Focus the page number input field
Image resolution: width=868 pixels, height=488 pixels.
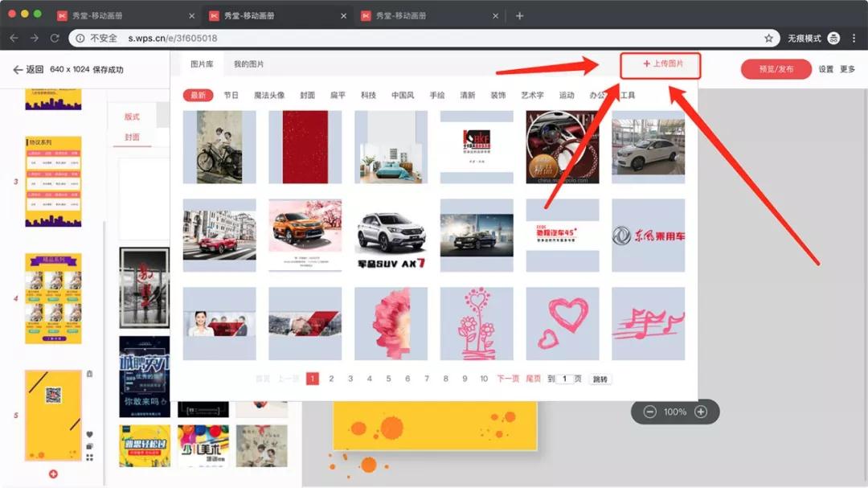[565, 379]
